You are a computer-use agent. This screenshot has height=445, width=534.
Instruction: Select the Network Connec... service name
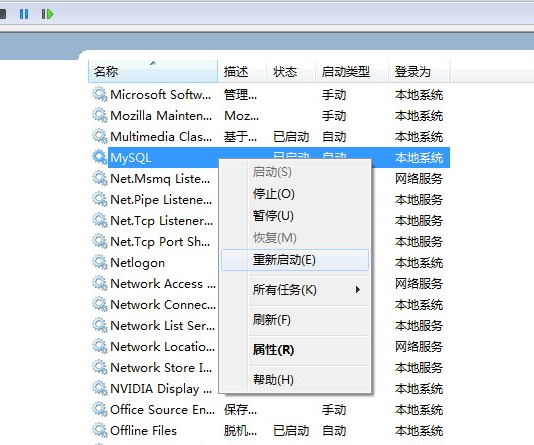(163, 304)
